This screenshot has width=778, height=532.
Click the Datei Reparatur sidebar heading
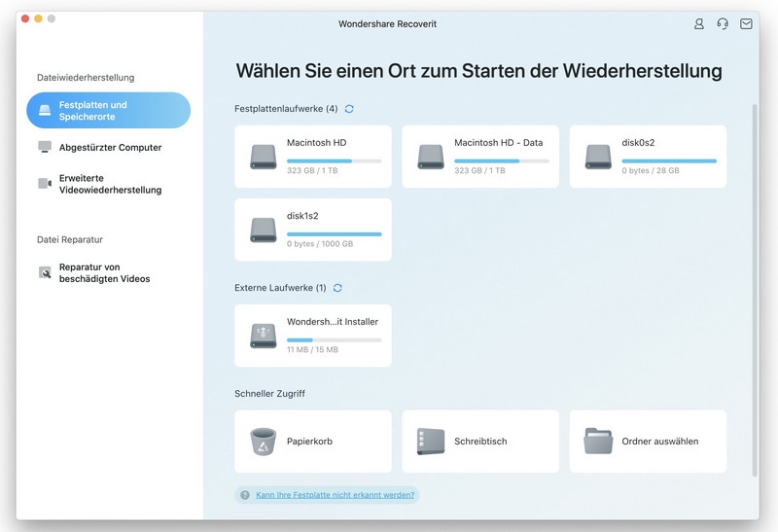coord(70,239)
